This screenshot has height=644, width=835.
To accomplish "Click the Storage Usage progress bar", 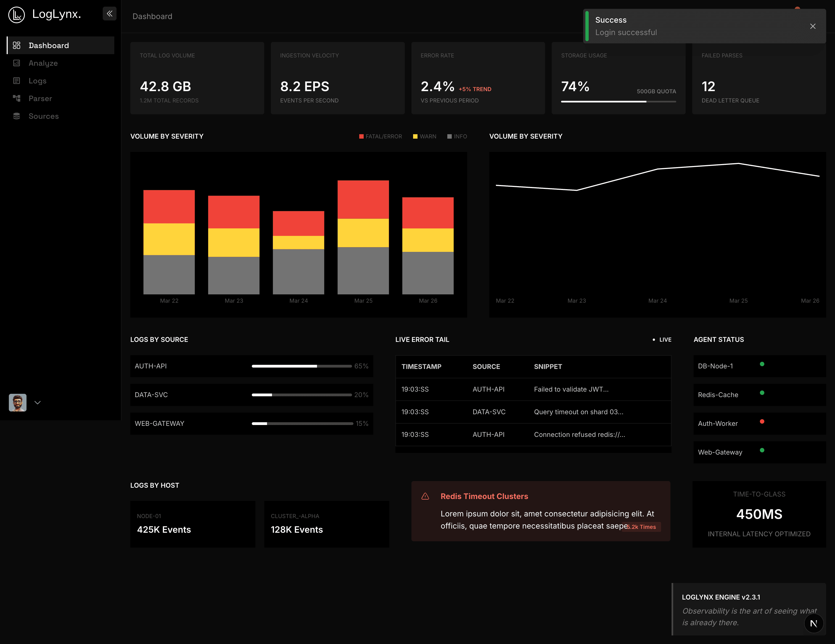I will 618,102.
